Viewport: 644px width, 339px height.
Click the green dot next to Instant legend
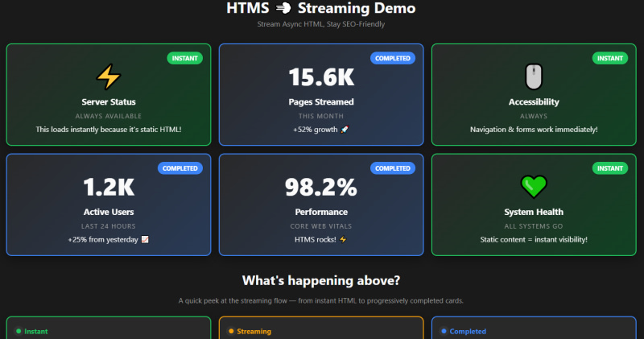[x=18, y=331]
